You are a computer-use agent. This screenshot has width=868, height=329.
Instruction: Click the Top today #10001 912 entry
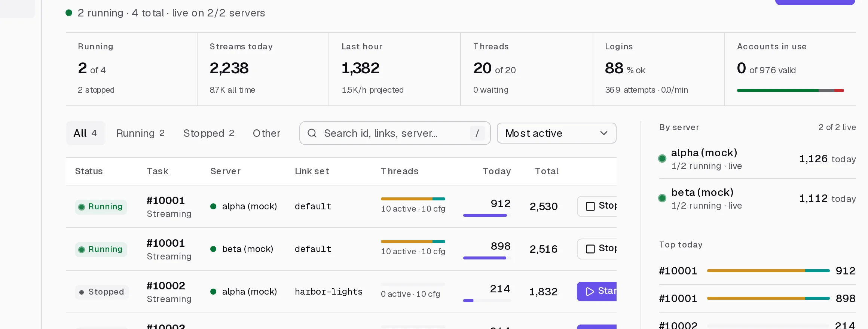pos(757,271)
